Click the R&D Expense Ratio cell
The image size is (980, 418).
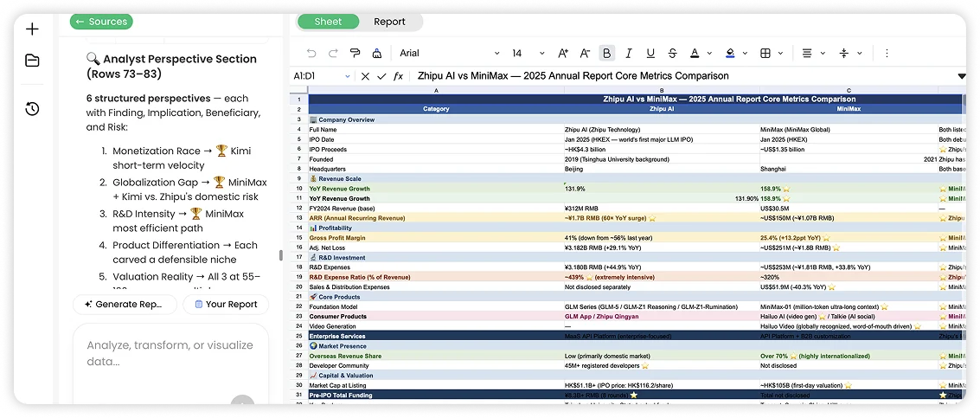coord(436,277)
